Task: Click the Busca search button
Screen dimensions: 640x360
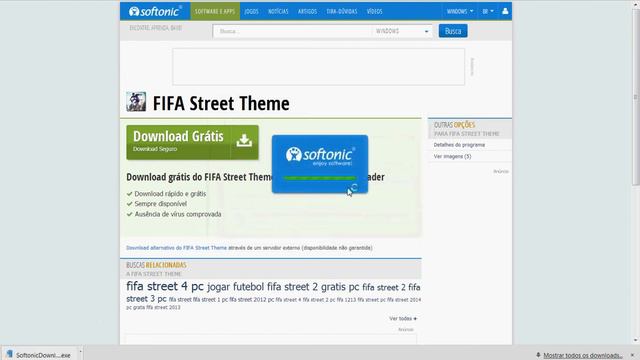Action: point(453,31)
